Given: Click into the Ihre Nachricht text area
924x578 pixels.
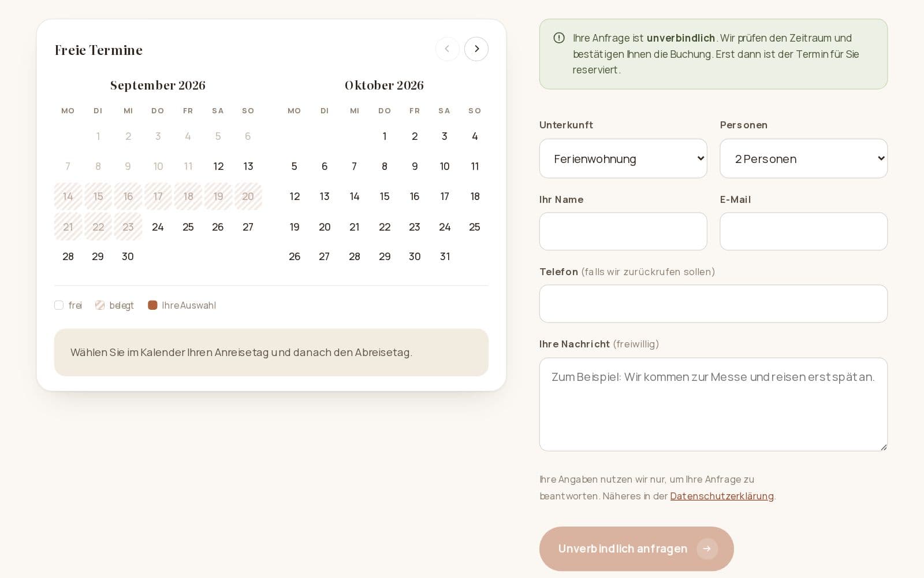Looking at the screenshot, I should point(713,405).
